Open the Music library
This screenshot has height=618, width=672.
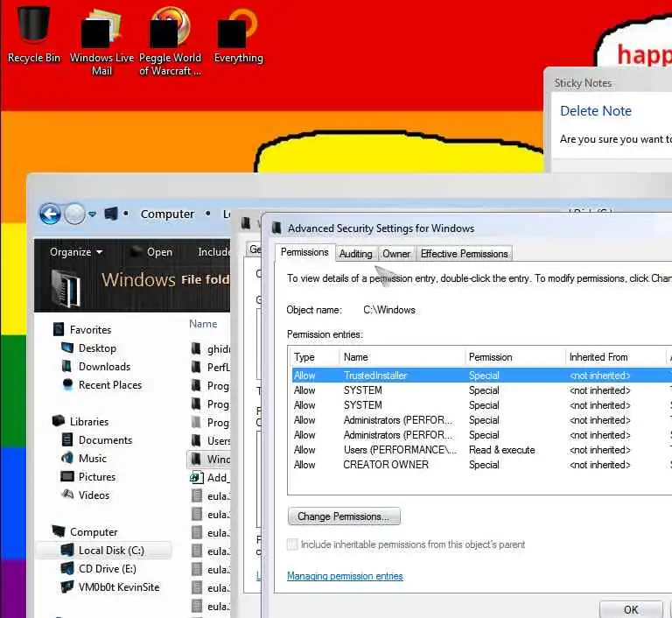pyautogui.click(x=93, y=459)
